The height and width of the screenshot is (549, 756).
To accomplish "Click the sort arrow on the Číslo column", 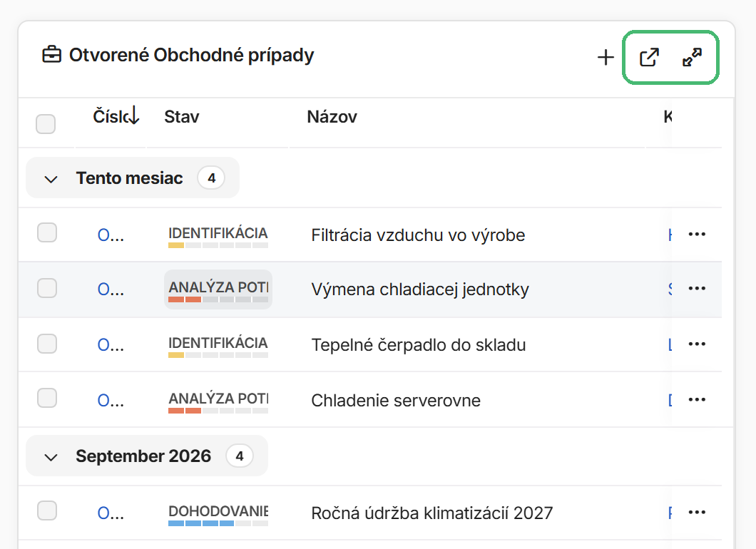I will 134,116.
